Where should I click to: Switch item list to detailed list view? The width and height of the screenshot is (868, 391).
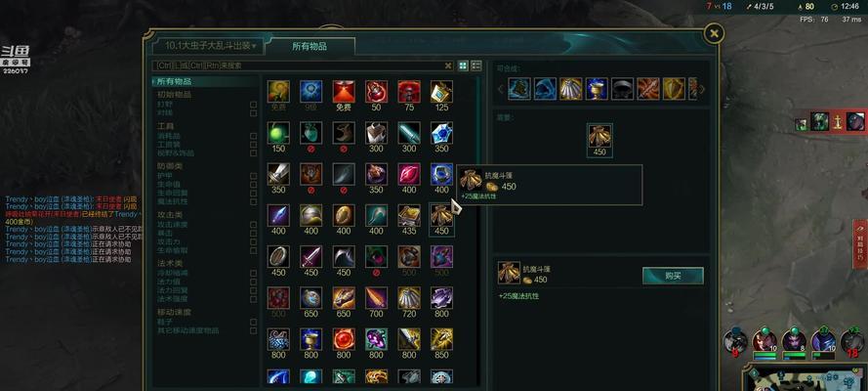(x=476, y=65)
